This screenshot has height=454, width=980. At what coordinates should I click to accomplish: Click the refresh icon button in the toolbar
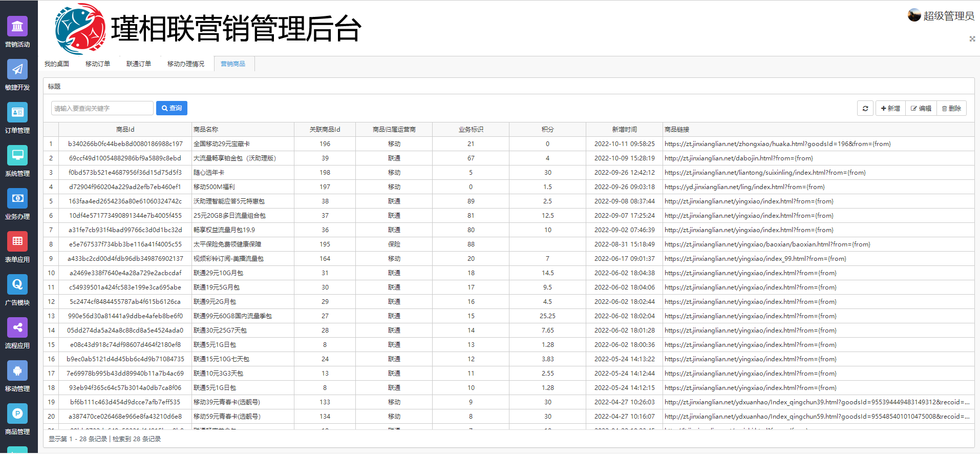[865, 108]
